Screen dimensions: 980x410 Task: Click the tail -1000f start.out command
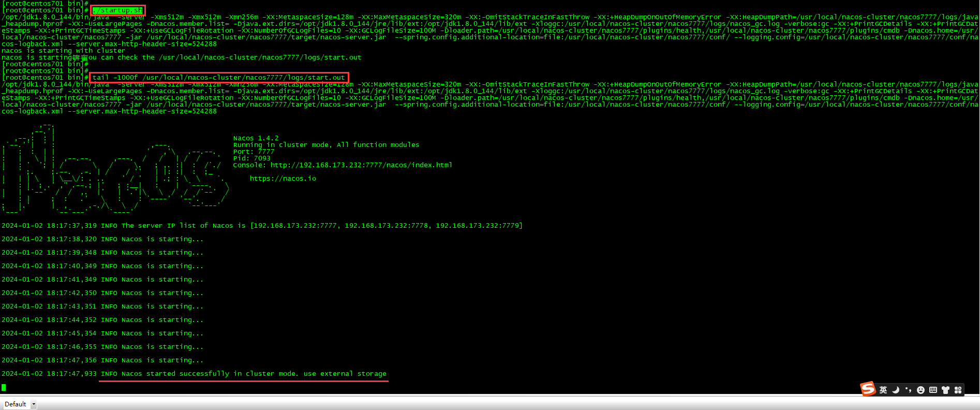219,78
